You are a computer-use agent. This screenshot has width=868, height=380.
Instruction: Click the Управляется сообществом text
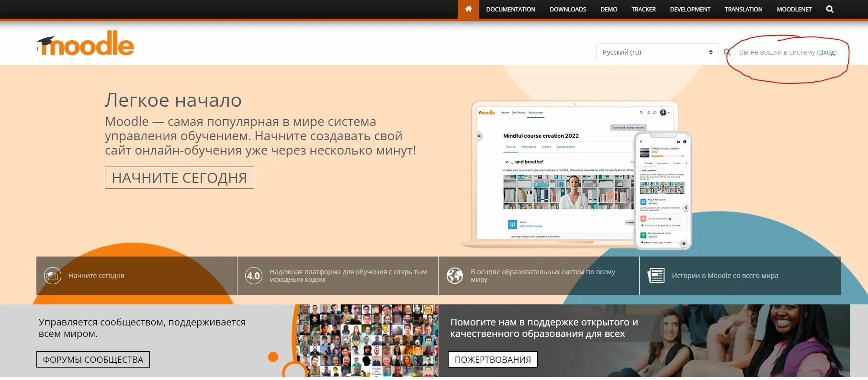tap(142, 328)
